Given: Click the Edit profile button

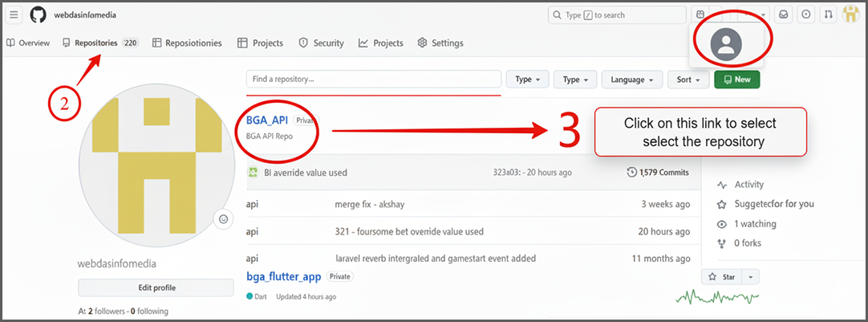Looking at the screenshot, I should (x=156, y=287).
